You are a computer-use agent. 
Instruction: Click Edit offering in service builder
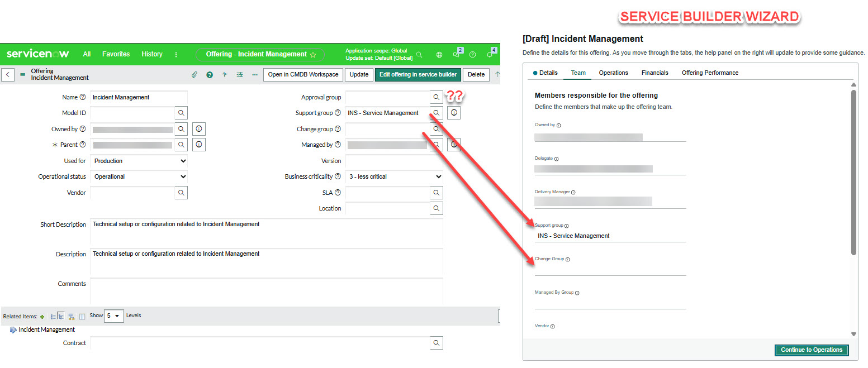[418, 74]
